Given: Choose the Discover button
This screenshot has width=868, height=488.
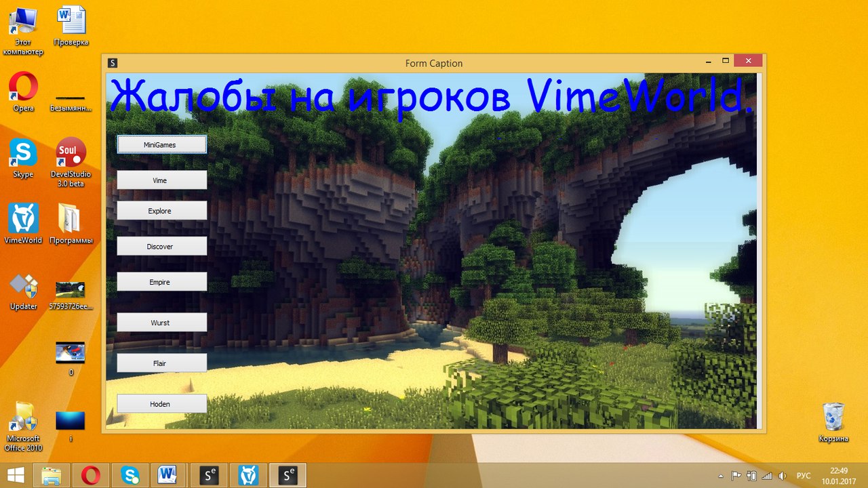Looking at the screenshot, I should click(x=161, y=246).
